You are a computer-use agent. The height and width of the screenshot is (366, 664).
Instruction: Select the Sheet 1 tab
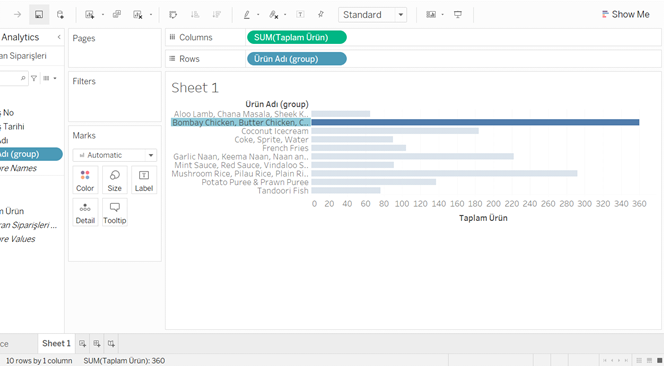[56, 344]
